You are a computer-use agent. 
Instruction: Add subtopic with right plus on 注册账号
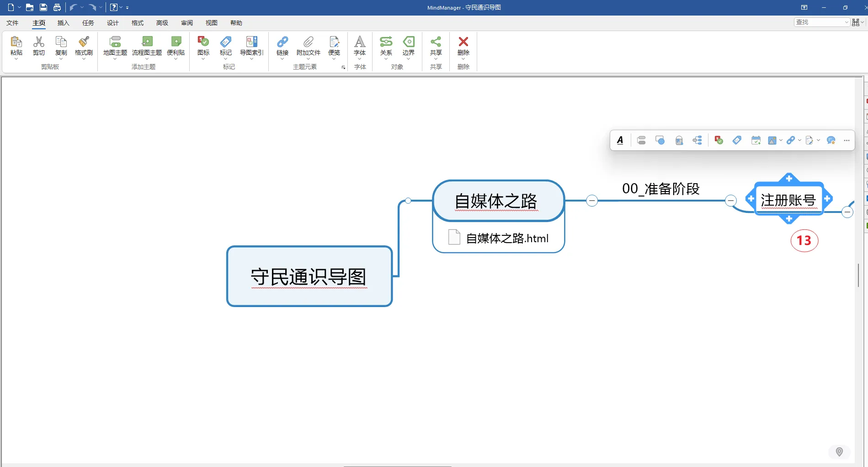point(827,199)
